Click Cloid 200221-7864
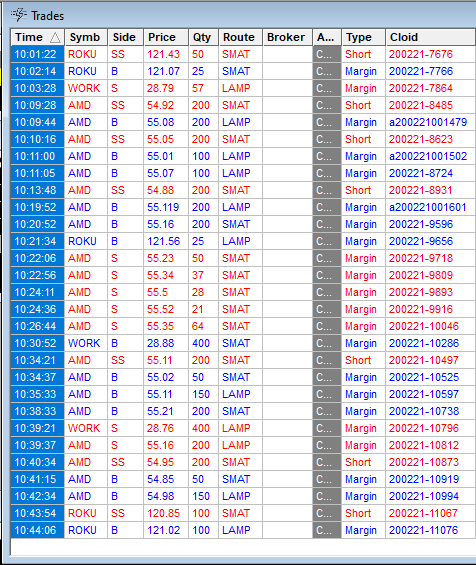Image resolution: width=476 pixels, height=565 pixels. [421, 88]
